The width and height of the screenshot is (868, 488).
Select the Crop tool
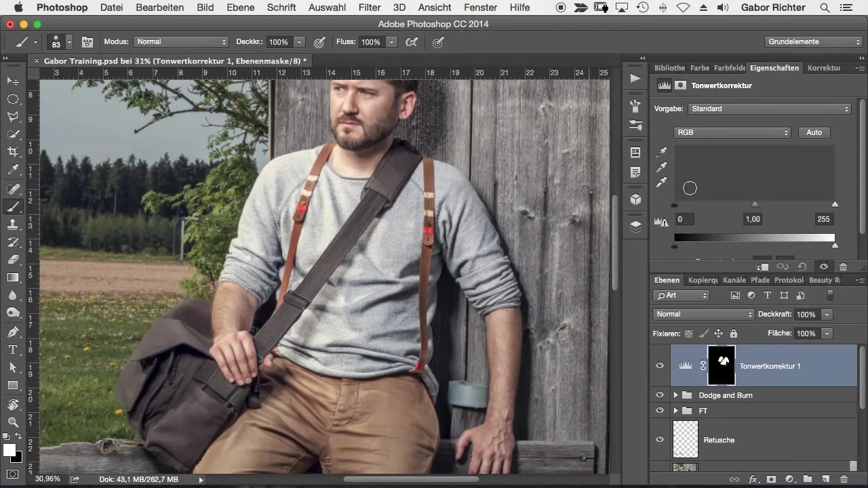(x=13, y=152)
